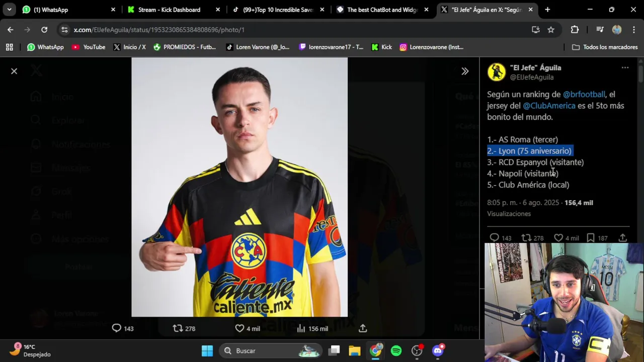The width and height of the screenshot is (644, 362).
Task: Like heart icon under photo showing 4 mil
Action: click(239, 328)
